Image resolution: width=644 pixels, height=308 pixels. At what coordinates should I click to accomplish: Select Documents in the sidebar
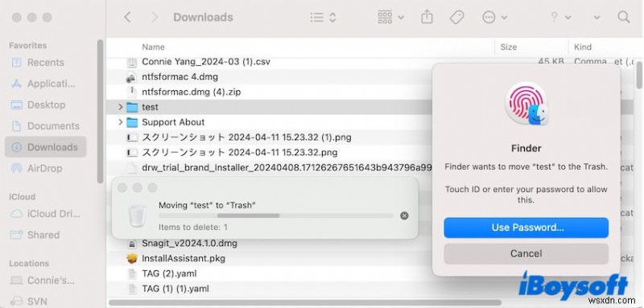tap(46, 126)
